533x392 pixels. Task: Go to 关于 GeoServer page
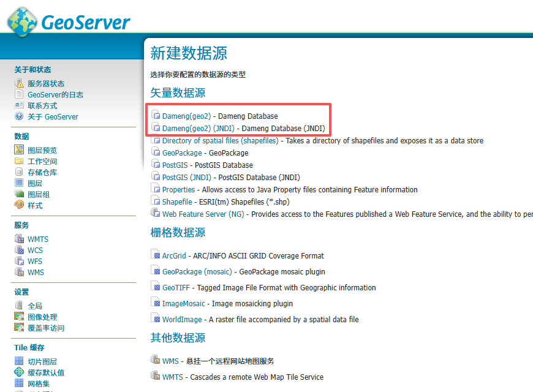coord(53,116)
